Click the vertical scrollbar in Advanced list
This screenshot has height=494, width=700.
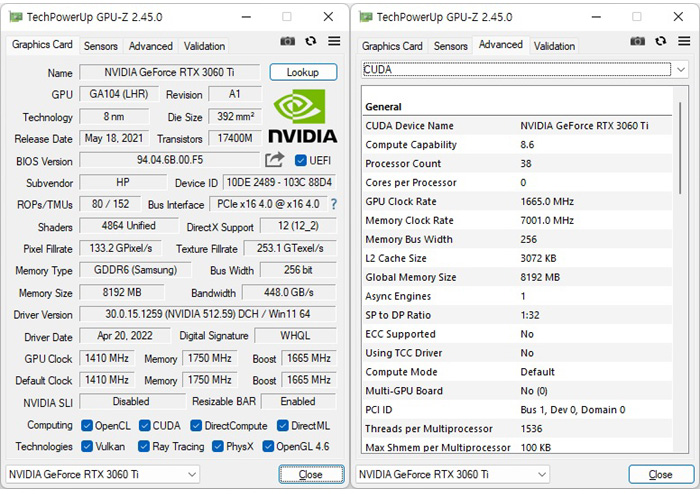680,147
